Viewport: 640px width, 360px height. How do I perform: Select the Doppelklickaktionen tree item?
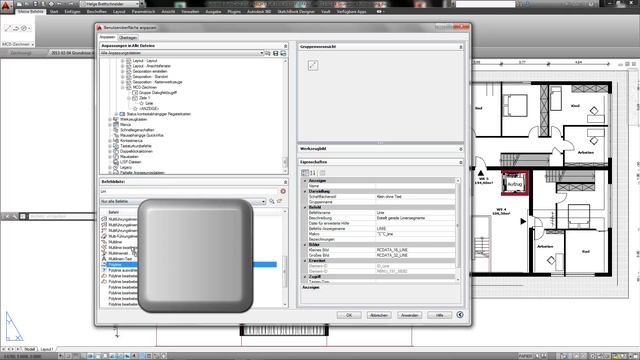click(136, 151)
